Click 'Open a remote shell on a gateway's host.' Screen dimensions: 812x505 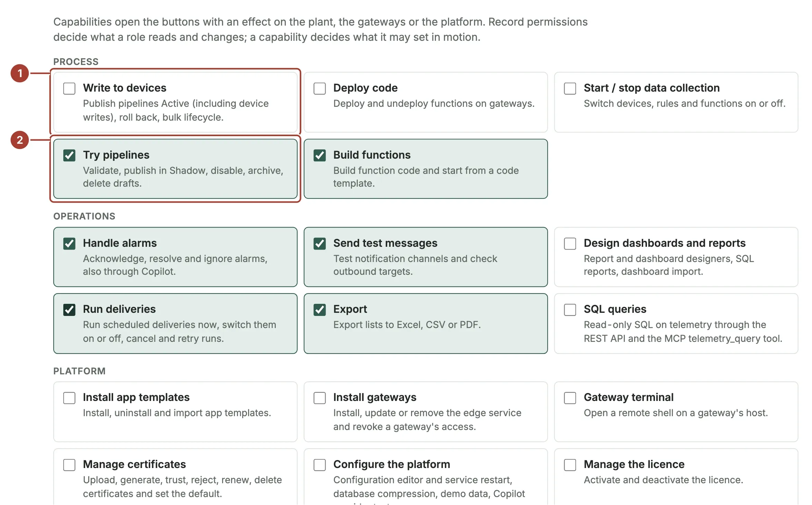point(676,413)
